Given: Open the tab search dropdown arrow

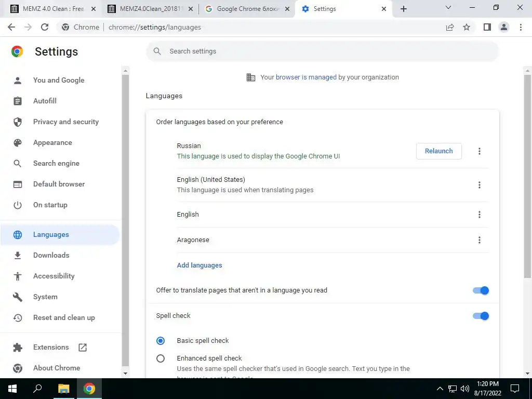Looking at the screenshot, I should [448, 7].
